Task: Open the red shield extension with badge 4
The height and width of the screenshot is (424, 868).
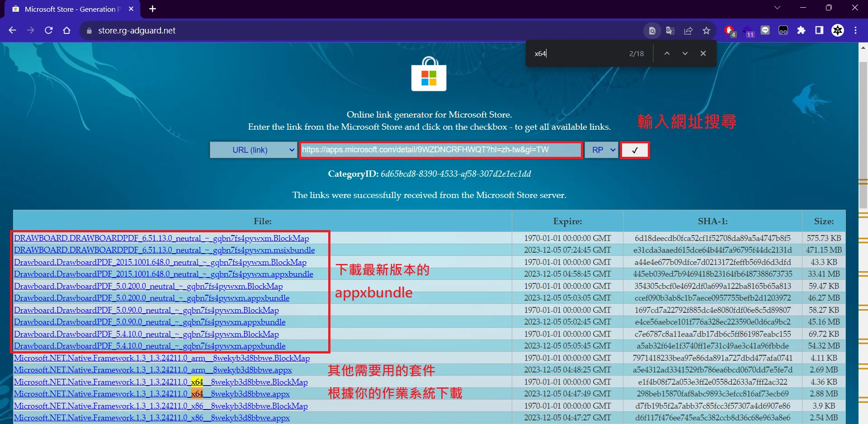Action: (x=730, y=30)
